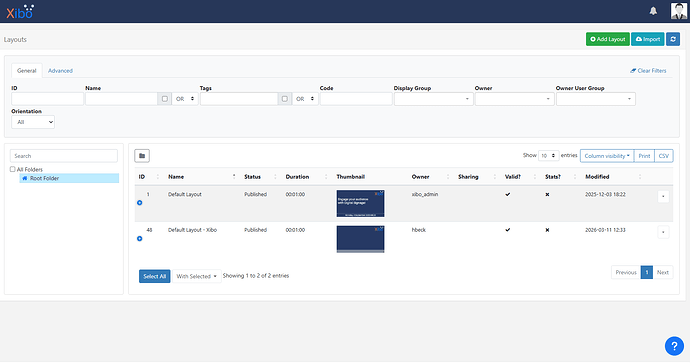
Task: Click the Default Layout - Xibo name cell
Action: pos(192,230)
